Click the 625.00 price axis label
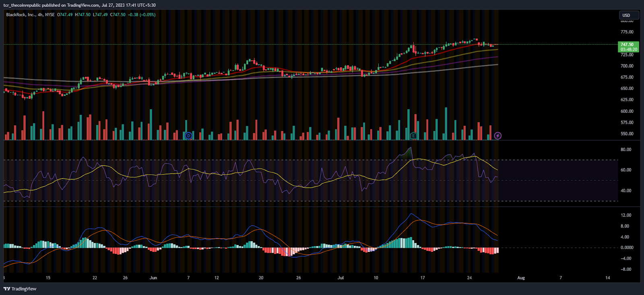This screenshot has height=295, width=644. click(627, 100)
